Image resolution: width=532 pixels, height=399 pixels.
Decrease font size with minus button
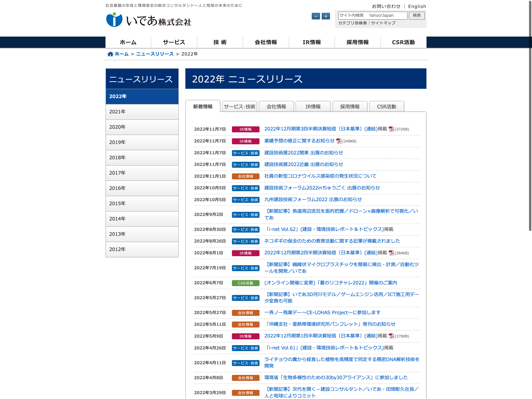pyautogui.click(x=316, y=16)
